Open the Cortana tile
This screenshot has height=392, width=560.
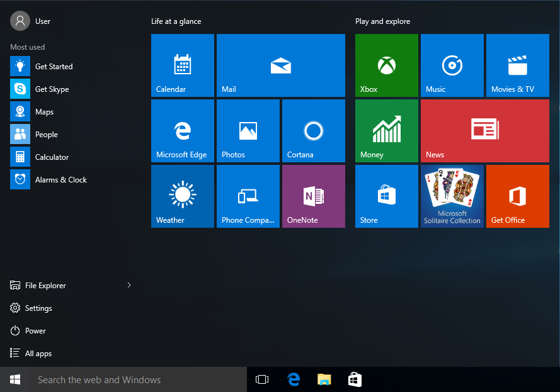(x=313, y=131)
